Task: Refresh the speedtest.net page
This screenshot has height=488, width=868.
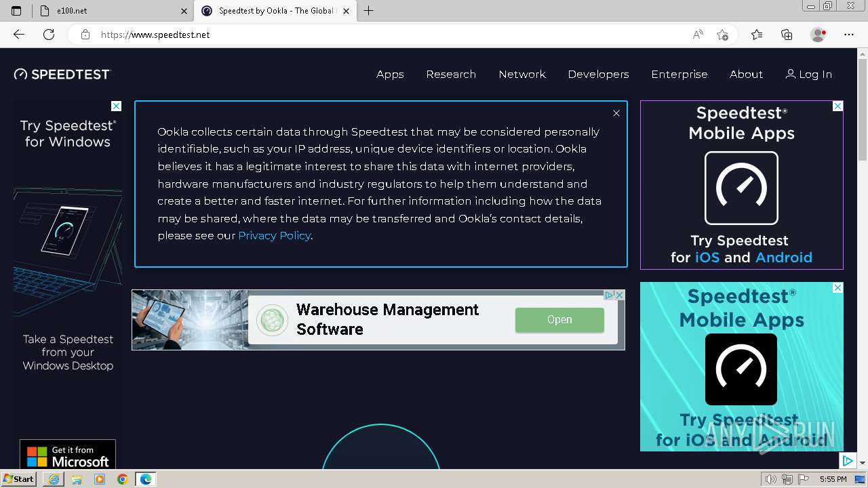Action: coord(49,35)
